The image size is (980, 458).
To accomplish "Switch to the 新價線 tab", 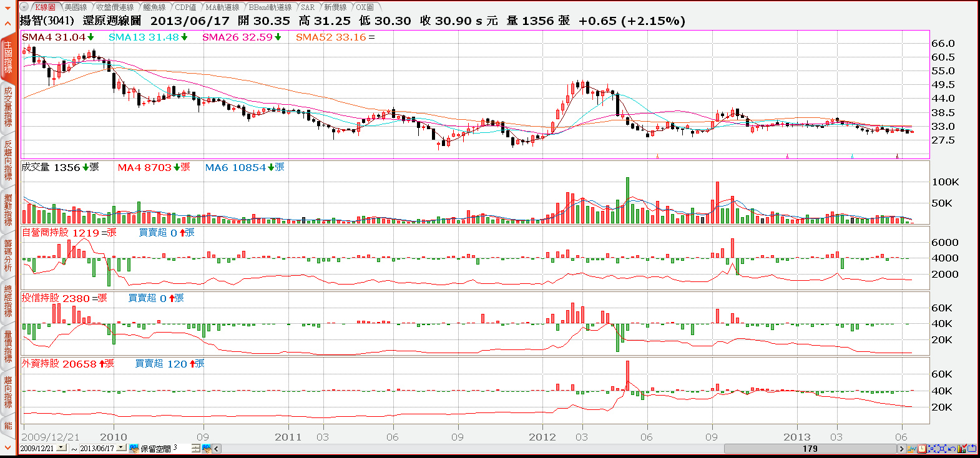I will [x=335, y=7].
